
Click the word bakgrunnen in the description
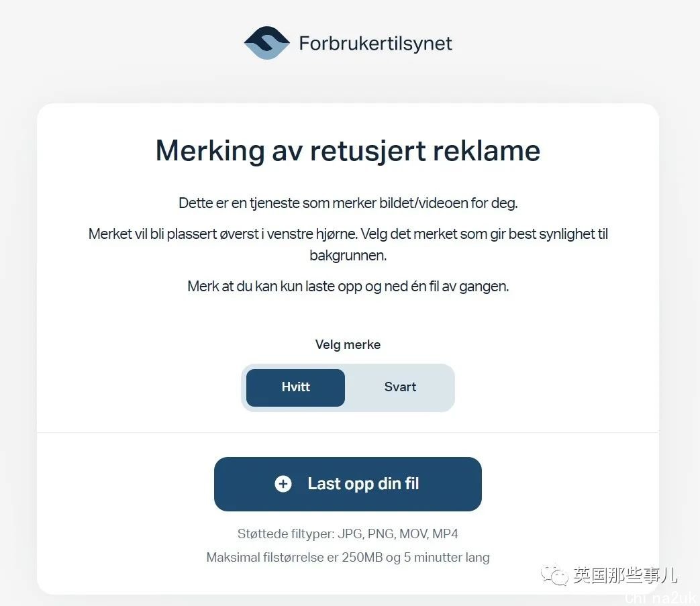pyautogui.click(x=348, y=256)
